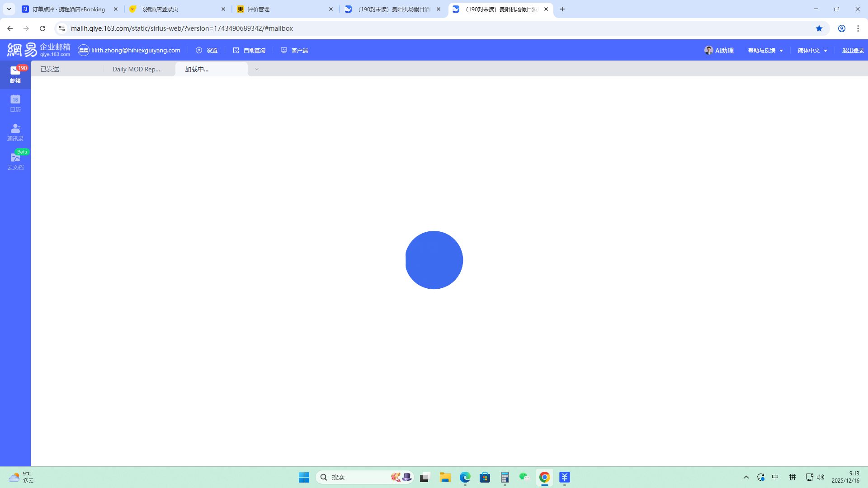Open the Self-service query icon
This screenshot has width=868, height=488.
click(249, 51)
